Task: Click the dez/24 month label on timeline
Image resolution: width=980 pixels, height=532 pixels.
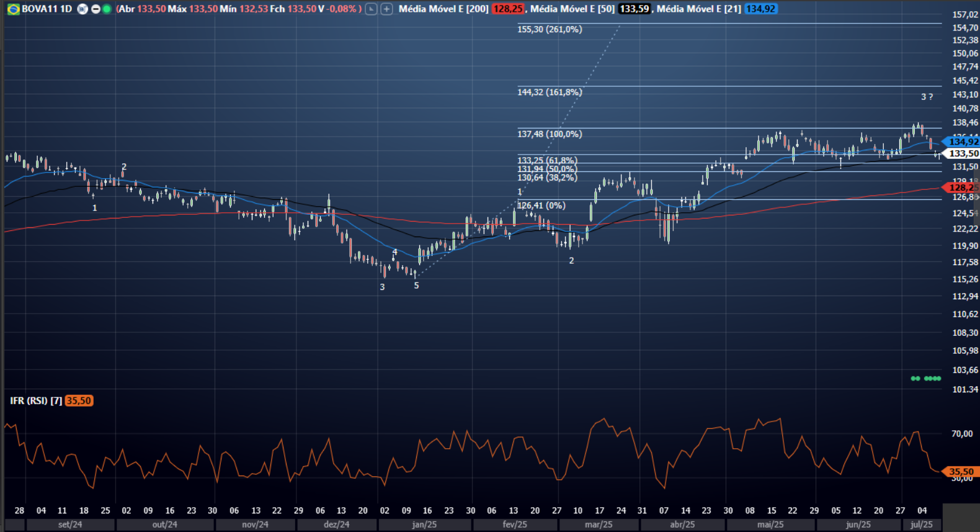Action: (x=336, y=525)
